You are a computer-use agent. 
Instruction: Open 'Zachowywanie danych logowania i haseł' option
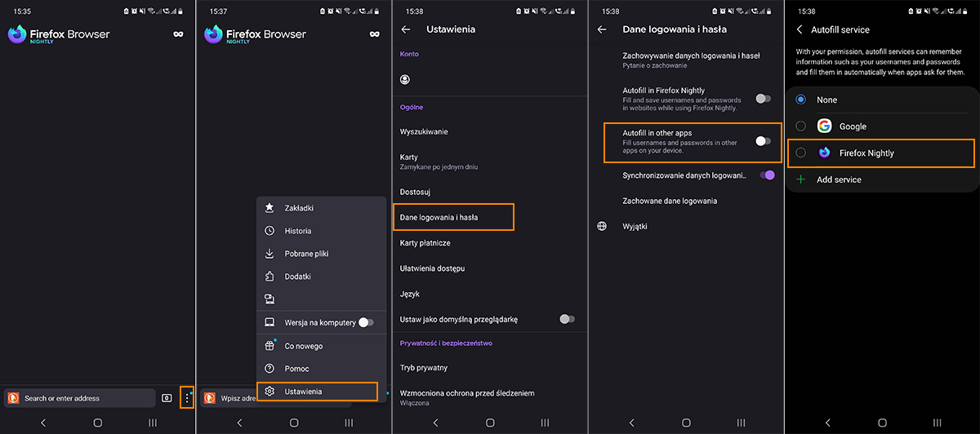coord(686,60)
